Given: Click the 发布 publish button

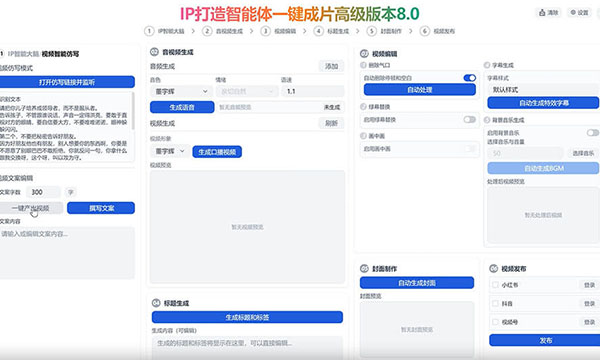Looking at the screenshot, I should [545, 340].
